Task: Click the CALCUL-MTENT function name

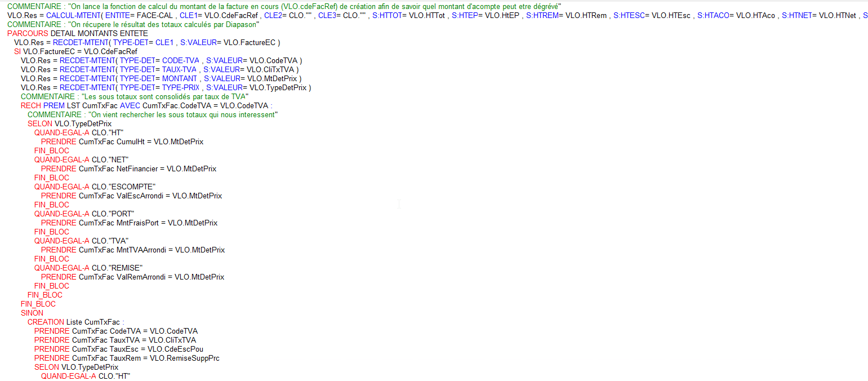Action: tap(71, 16)
